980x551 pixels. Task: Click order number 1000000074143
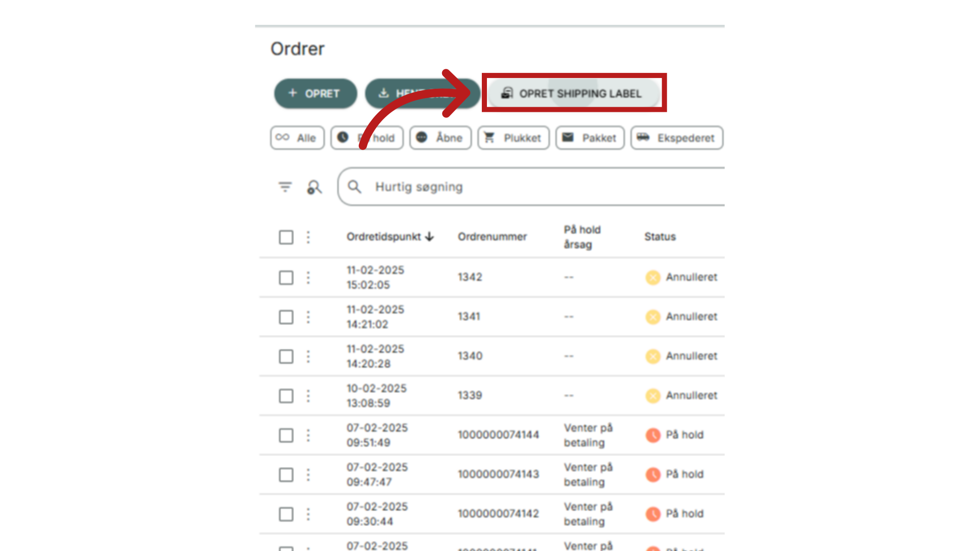(498, 474)
